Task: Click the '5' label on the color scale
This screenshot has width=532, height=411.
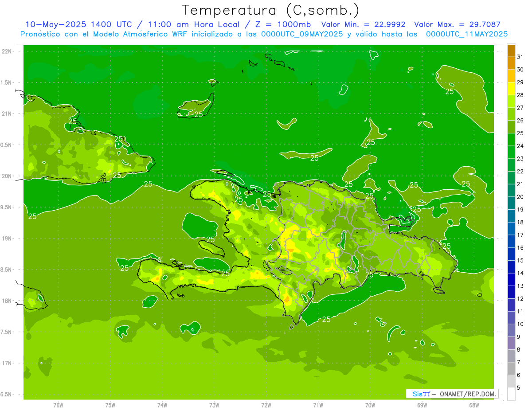Action: pos(519,388)
